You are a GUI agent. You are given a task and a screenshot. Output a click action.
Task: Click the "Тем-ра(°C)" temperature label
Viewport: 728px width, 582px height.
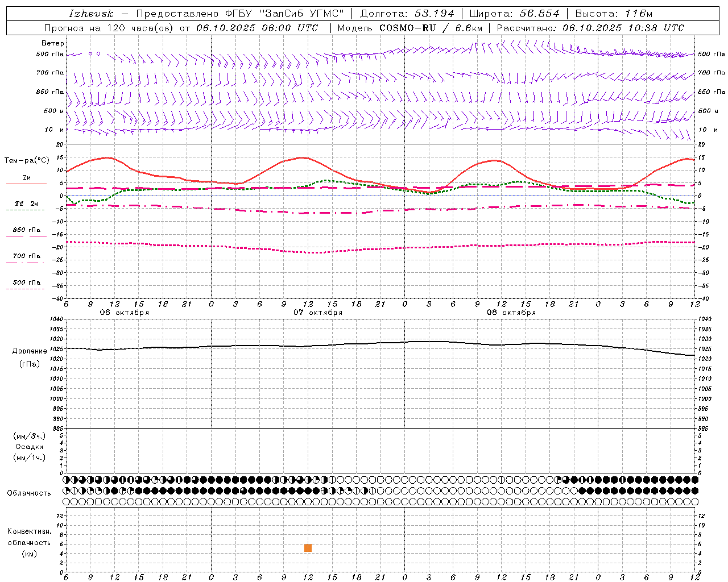[x=27, y=161]
